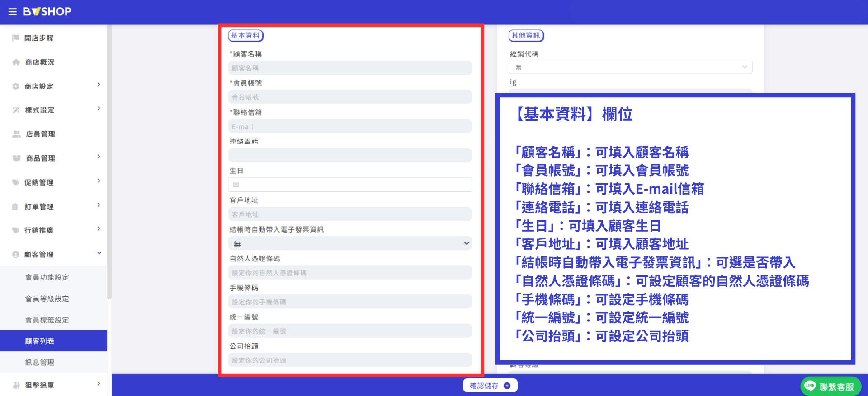Open the 結帳時自動帶入電子發票資訊 dropdown
Screen dimensions: 868x396
pyautogui.click(x=350, y=243)
